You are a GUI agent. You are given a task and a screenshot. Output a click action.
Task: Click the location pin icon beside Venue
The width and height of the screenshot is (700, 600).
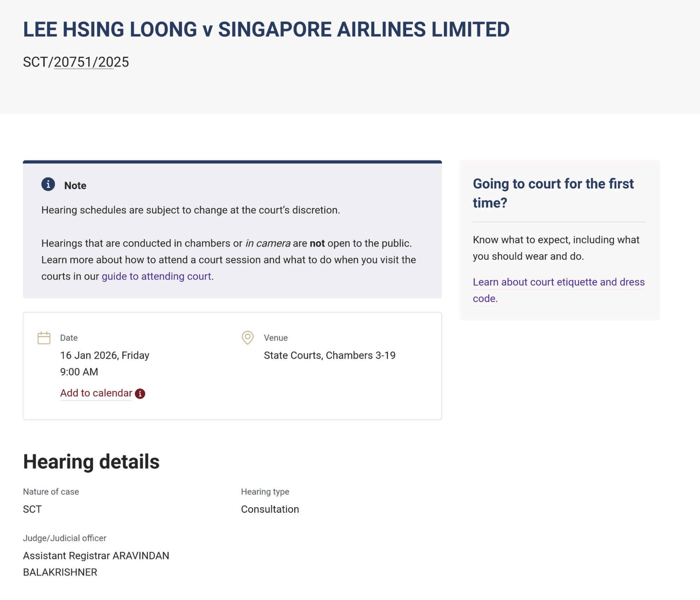tap(247, 337)
